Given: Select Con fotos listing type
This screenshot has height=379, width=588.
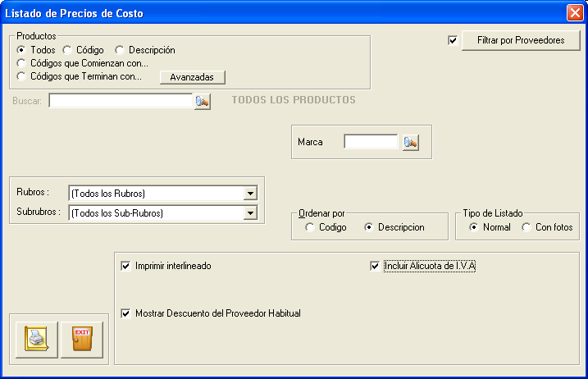Looking at the screenshot, I should pos(526,227).
